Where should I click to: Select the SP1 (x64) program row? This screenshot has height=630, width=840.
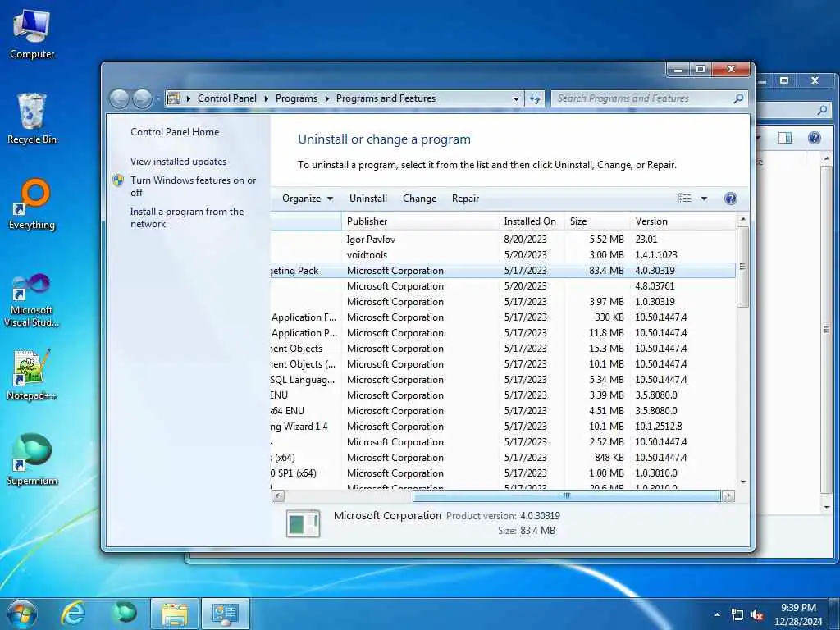(504, 473)
